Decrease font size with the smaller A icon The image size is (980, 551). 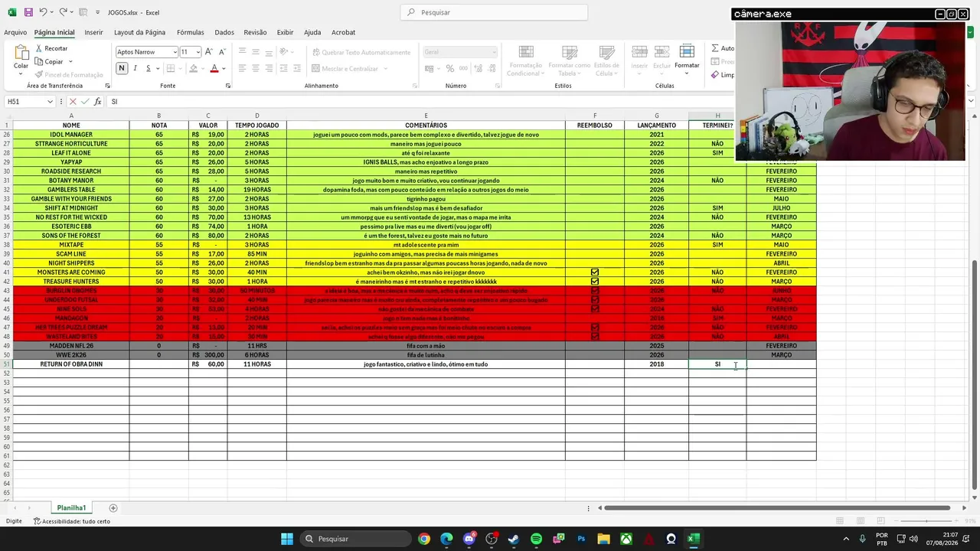pyautogui.click(x=222, y=52)
